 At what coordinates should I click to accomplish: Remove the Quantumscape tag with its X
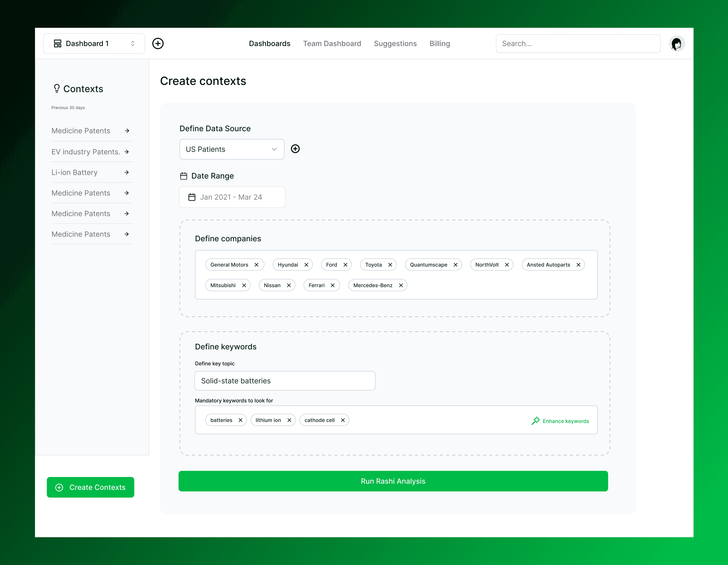(455, 265)
